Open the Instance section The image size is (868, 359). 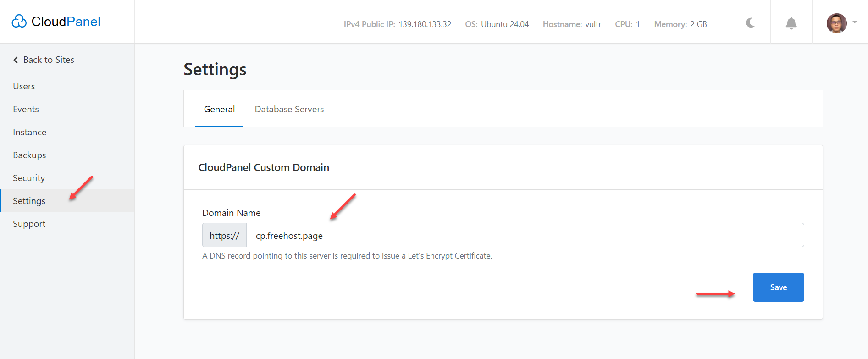click(x=29, y=132)
